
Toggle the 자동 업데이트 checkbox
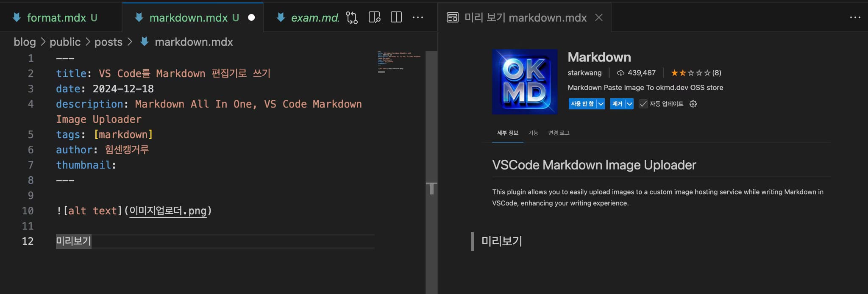click(x=643, y=104)
